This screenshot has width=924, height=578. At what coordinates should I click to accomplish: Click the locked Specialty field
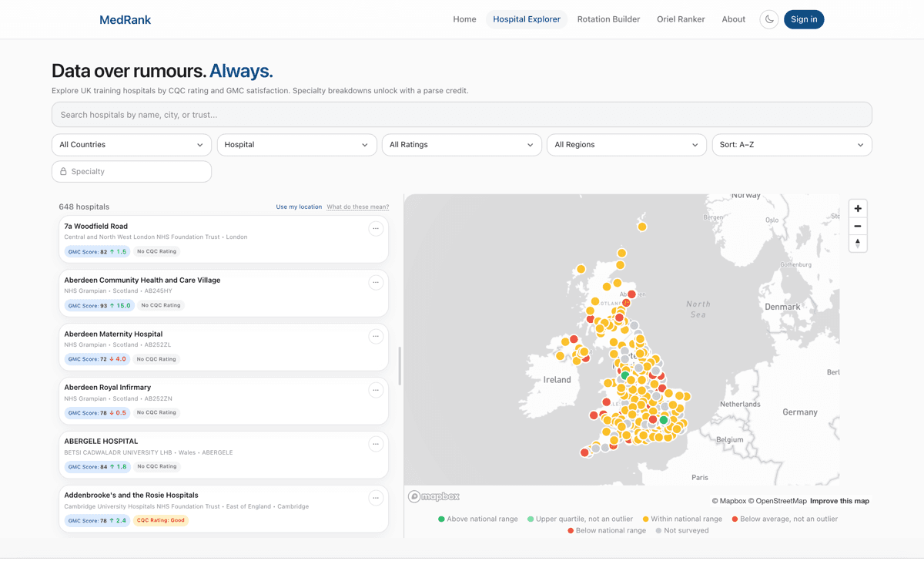click(x=132, y=172)
